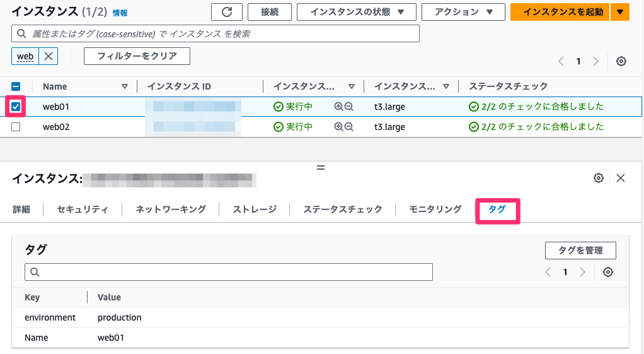Focus the instance search field

pos(216,33)
